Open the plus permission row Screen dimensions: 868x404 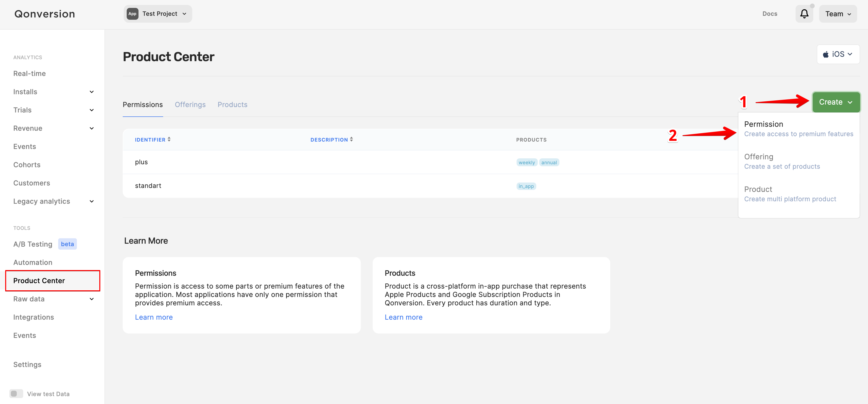(x=141, y=162)
